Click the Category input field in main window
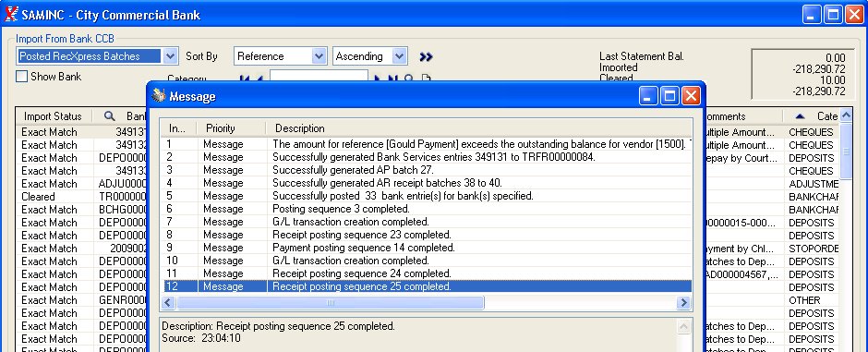 tap(319, 76)
